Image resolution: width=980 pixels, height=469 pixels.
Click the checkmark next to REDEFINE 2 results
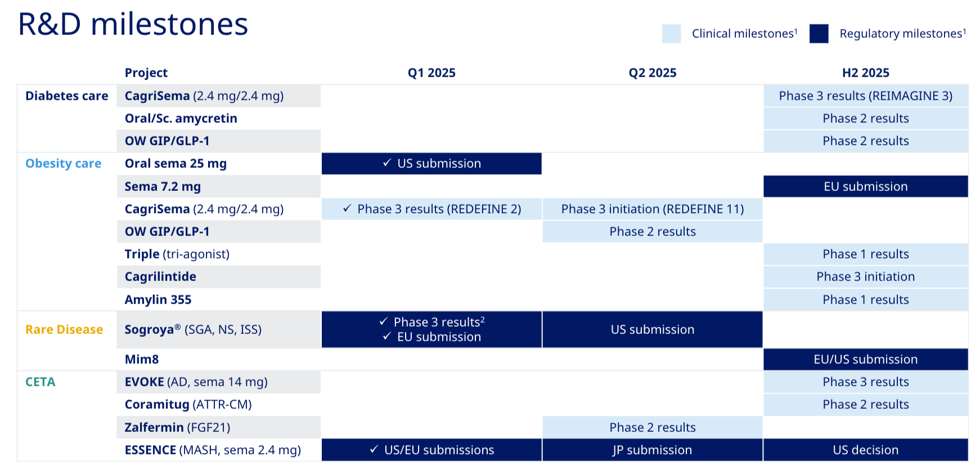(x=347, y=209)
